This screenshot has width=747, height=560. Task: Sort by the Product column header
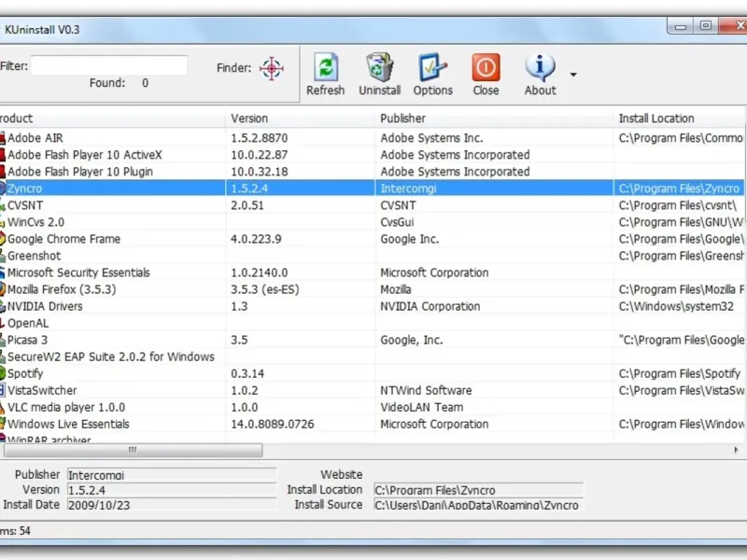click(x=112, y=119)
